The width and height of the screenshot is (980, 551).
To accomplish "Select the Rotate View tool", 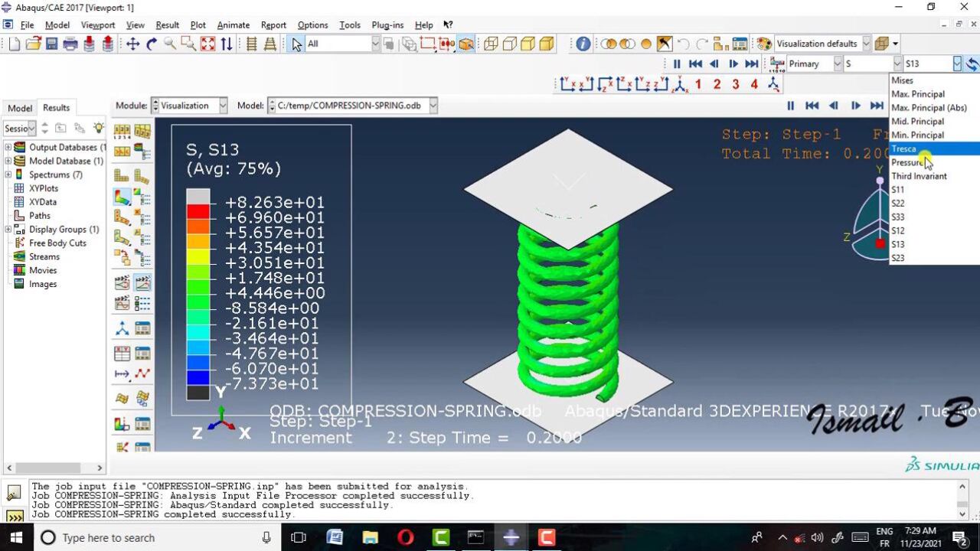I will click(152, 44).
